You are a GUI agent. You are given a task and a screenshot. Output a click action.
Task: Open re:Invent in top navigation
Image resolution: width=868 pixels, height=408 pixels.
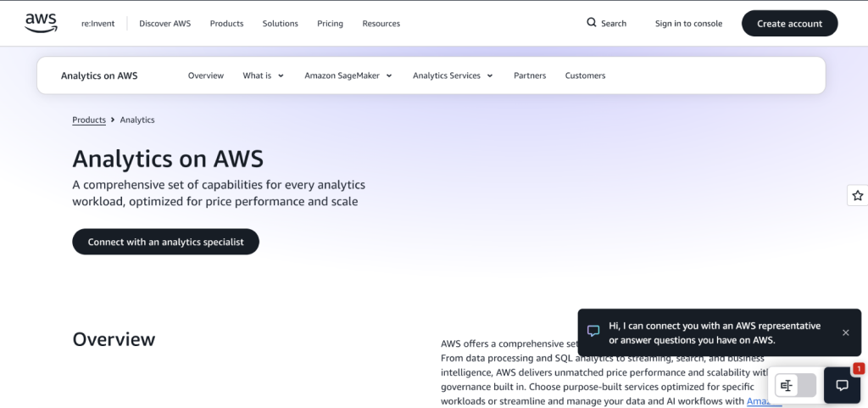(x=98, y=23)
